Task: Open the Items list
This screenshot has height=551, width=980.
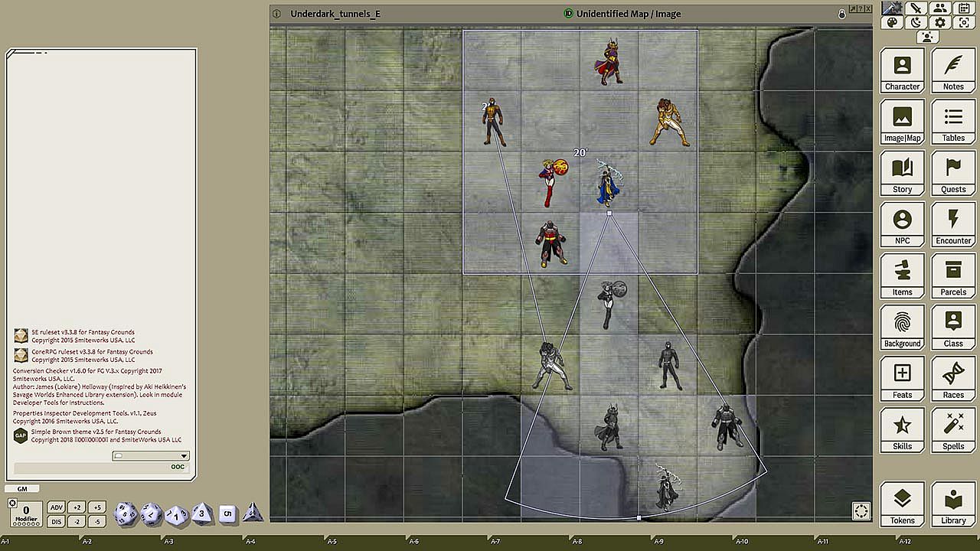Action: point(902,275)
